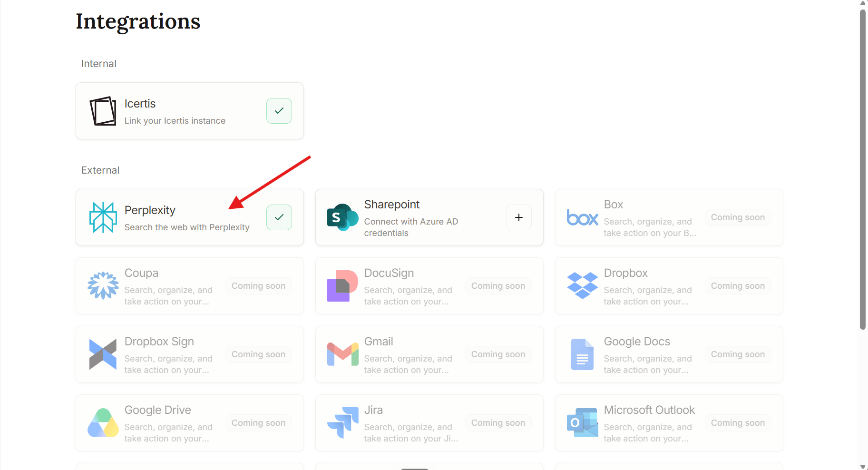Click 'Connect with Azure AD credentials' description

click(x=411, y=227)
